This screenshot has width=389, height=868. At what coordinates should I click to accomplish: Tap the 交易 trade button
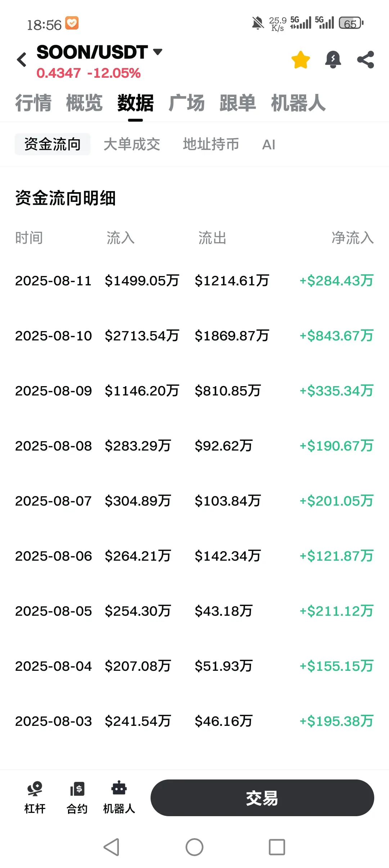pos(262,798)
